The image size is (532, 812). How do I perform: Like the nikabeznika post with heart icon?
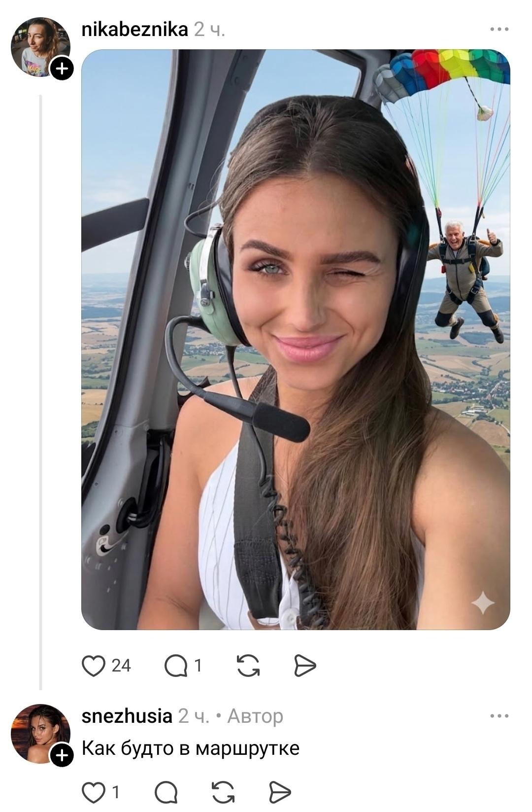pos(94,666)
